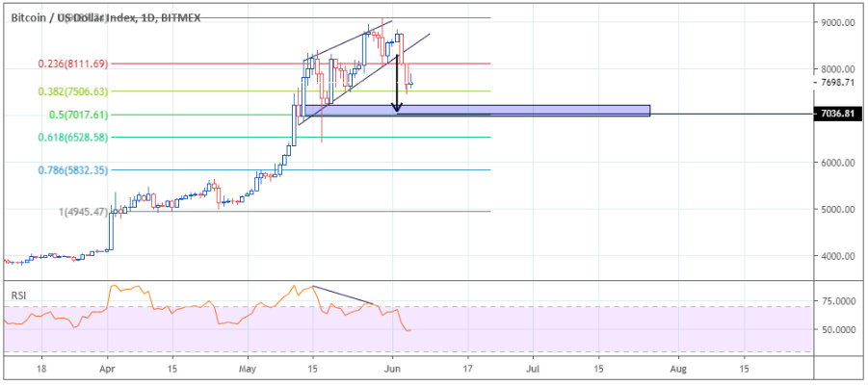Click the 0.786(5832.35) Fibonacci level label
The image size is (868, 385).
72,169
